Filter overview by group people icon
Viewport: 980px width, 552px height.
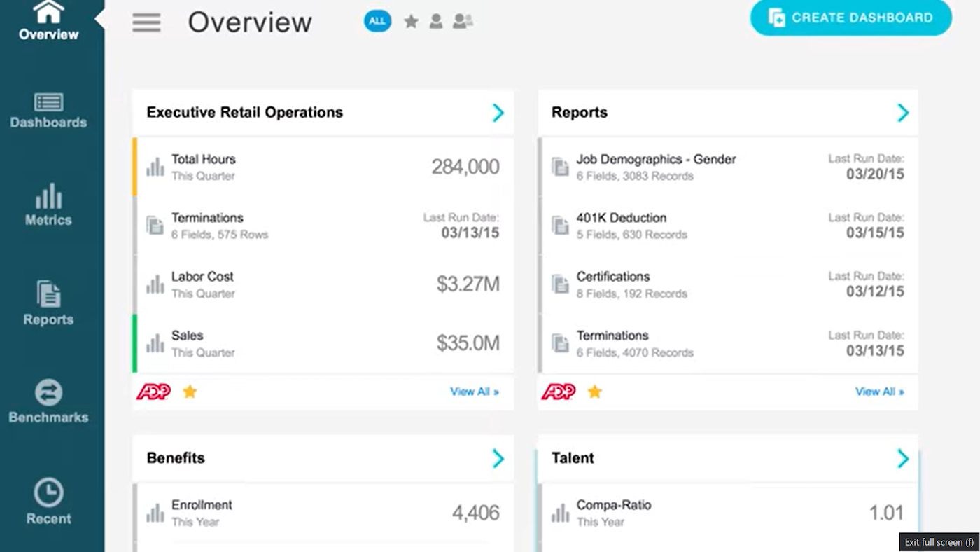coord(462,22)
